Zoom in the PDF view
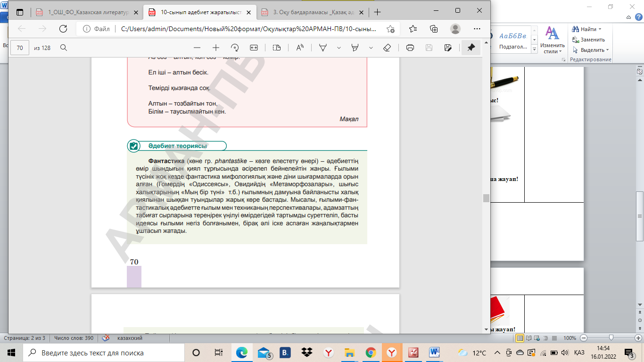 tap(216, 48)
